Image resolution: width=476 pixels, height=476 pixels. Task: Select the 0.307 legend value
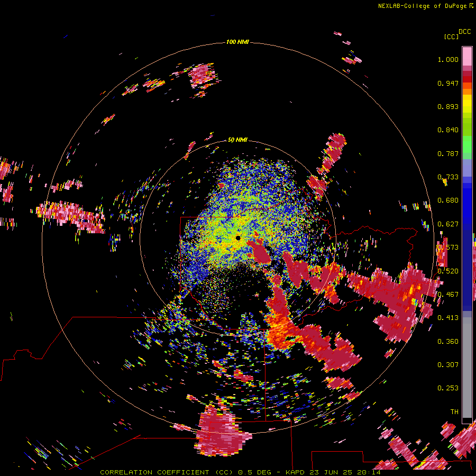pyautogui.click(x=448, y=365)
